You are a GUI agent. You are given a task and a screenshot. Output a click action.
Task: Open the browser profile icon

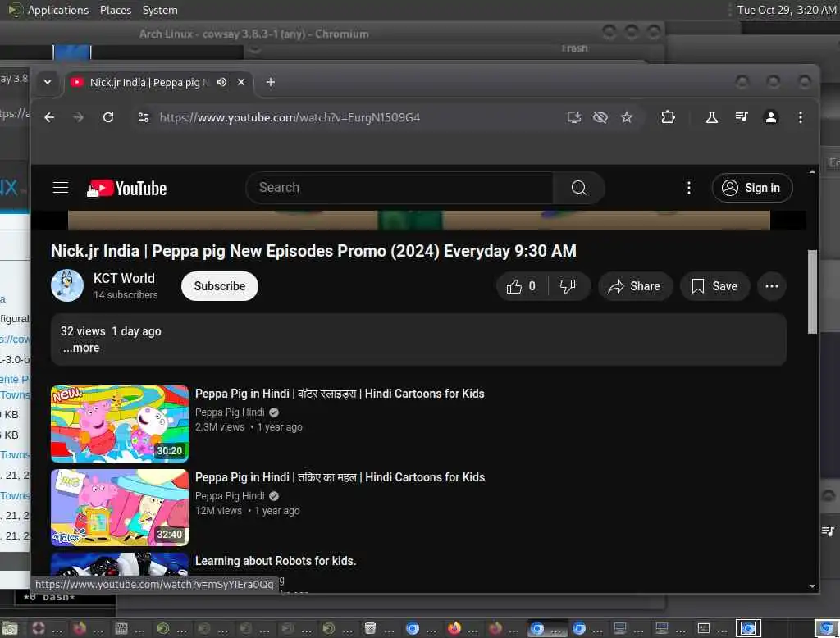pos(771,117)
